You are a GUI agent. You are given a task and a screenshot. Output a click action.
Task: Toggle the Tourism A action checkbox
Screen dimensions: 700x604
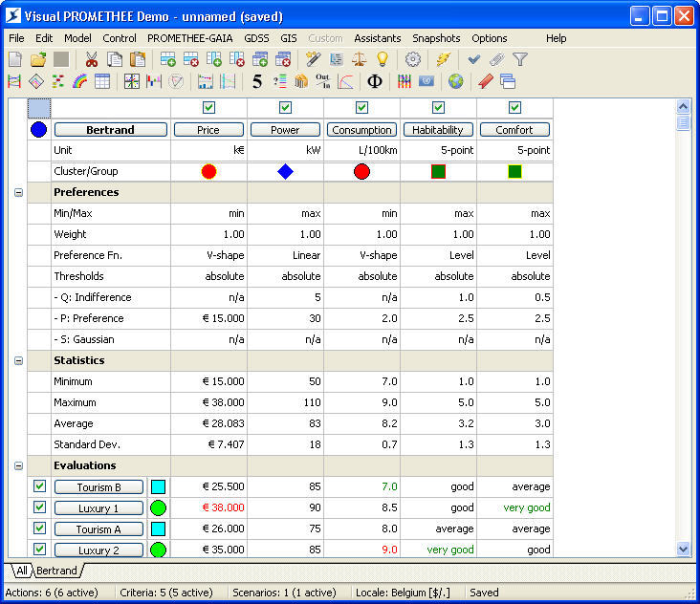(39, 528)
